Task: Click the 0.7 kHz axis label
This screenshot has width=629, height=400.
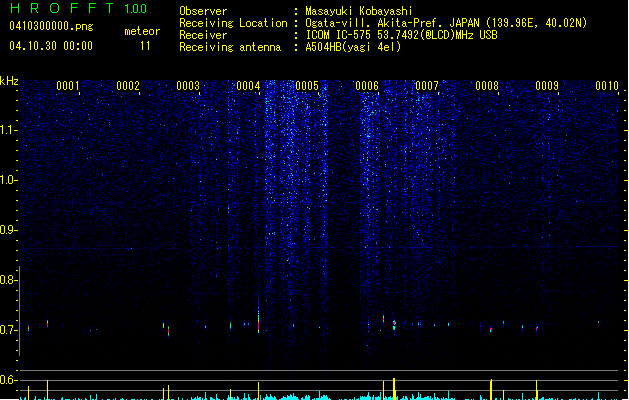Action: tap(8, 330)
